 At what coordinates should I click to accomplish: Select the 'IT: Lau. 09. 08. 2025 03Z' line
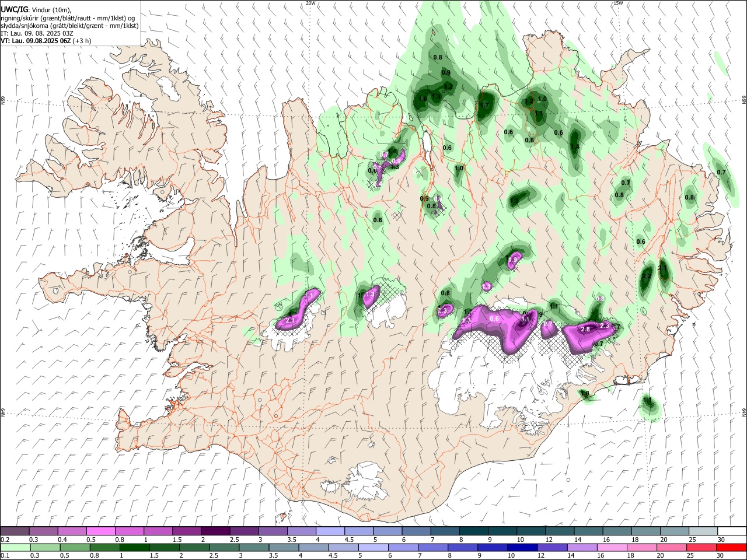pos(37,33)
